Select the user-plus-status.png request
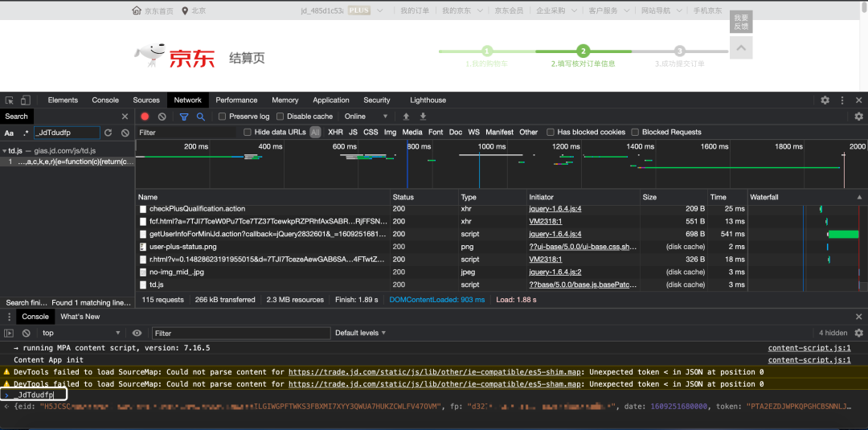The width and height of the screenshot is (868, 430). 441,247
